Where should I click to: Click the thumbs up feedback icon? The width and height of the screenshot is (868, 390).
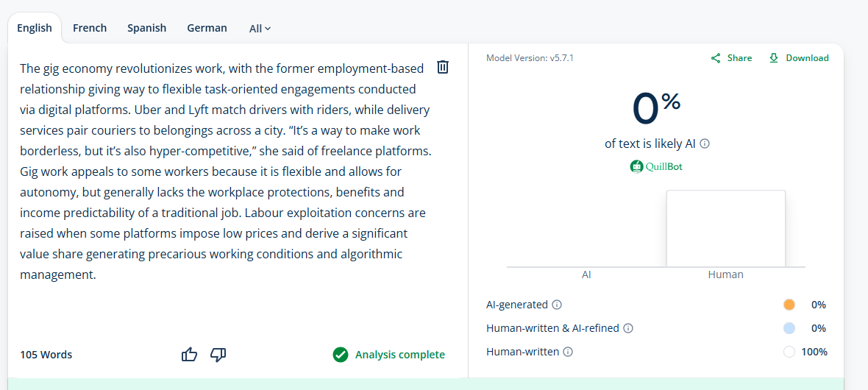(190, 355)
